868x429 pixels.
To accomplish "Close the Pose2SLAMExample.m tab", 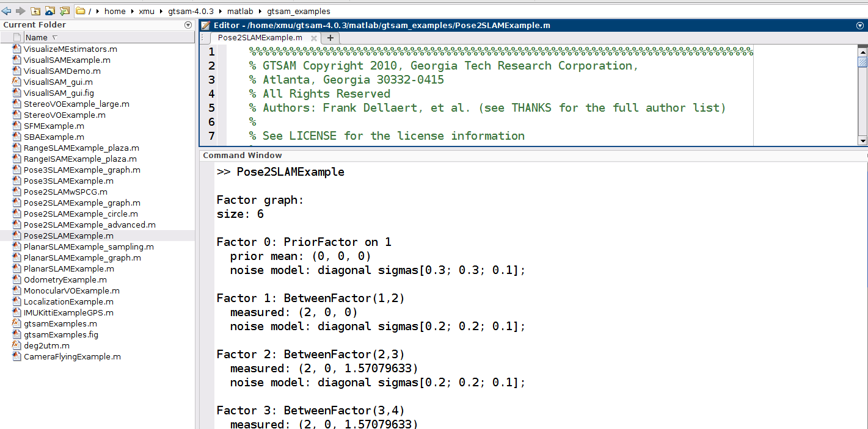I will pos(313,37).
